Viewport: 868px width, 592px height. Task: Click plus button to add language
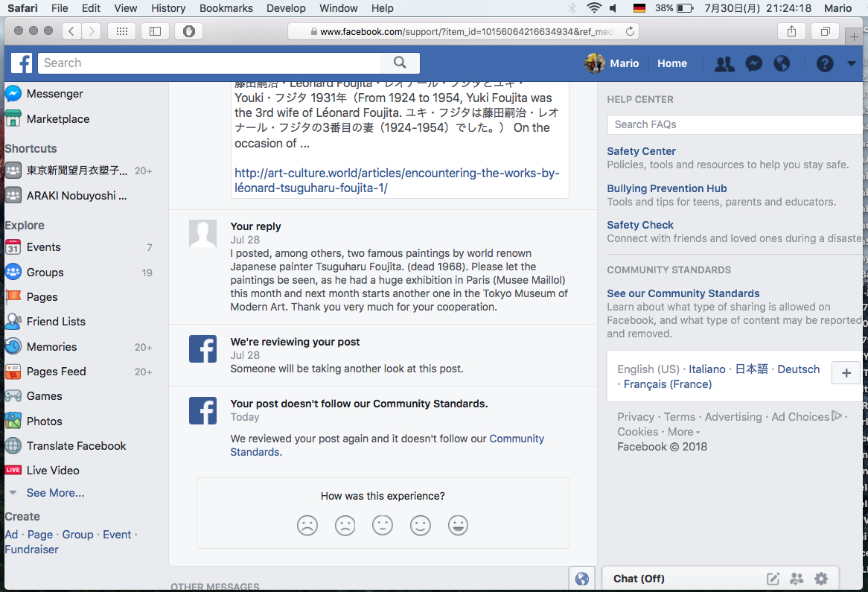point(846,373)
